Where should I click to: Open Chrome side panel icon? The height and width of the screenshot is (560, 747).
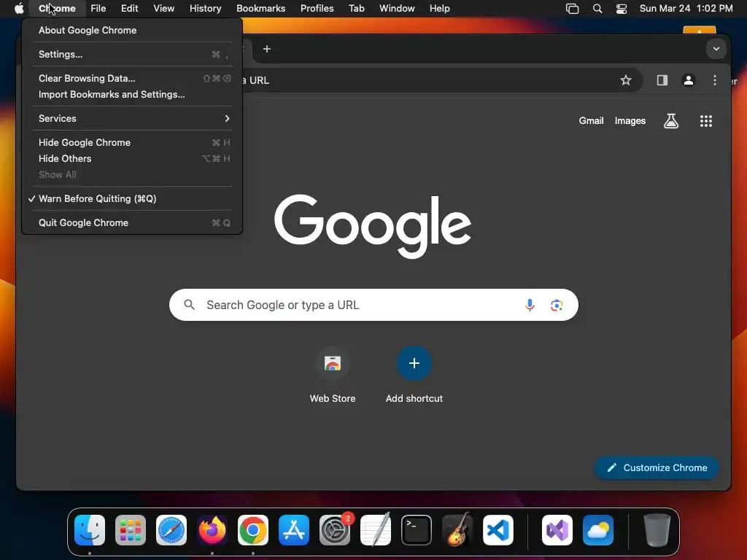point(662,80)
